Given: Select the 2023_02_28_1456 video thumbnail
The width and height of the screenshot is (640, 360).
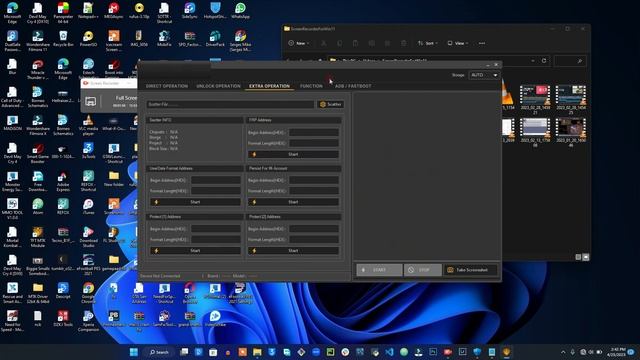Looking at the screenshot, I should click(571, 100).
